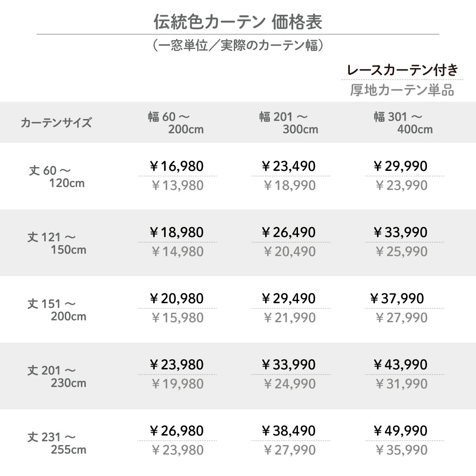Select the 幅 201～300cm column header
476x476 pixels.
click(289, 122)
